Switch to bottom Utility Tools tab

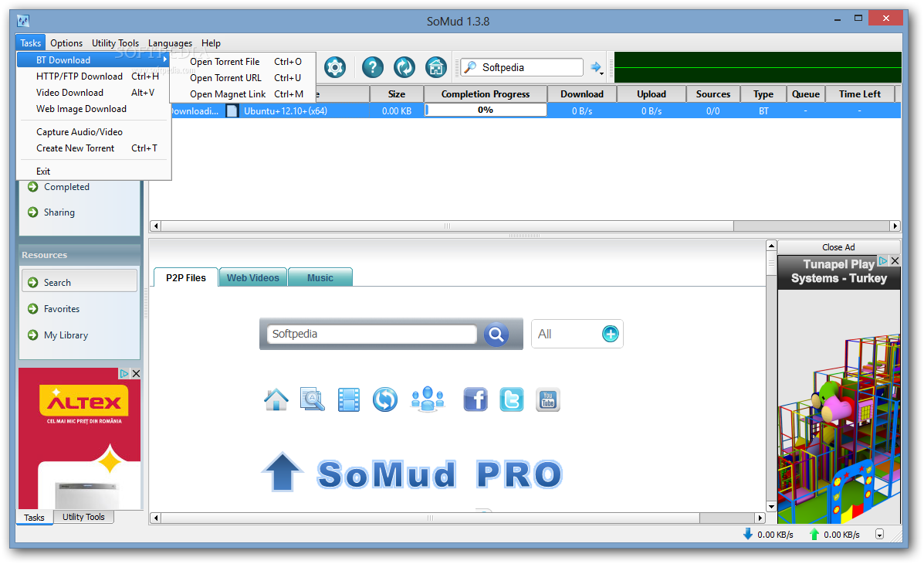click(83, 517)
